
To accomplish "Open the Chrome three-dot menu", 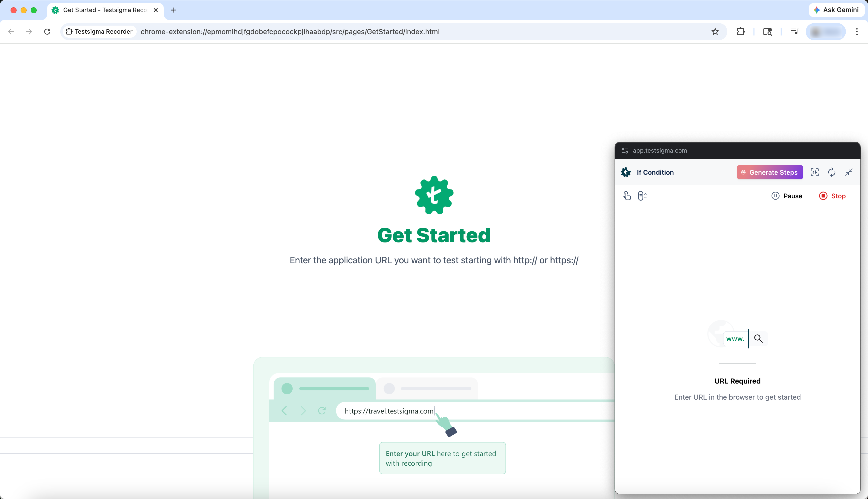I will (x=857, y=32).
